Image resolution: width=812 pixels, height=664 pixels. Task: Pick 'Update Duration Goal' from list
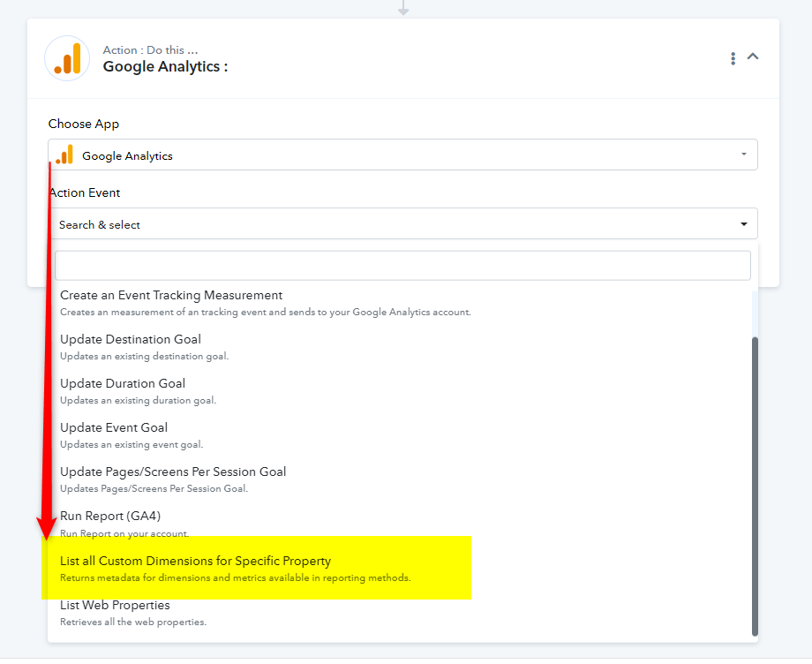tap(123, 384)
